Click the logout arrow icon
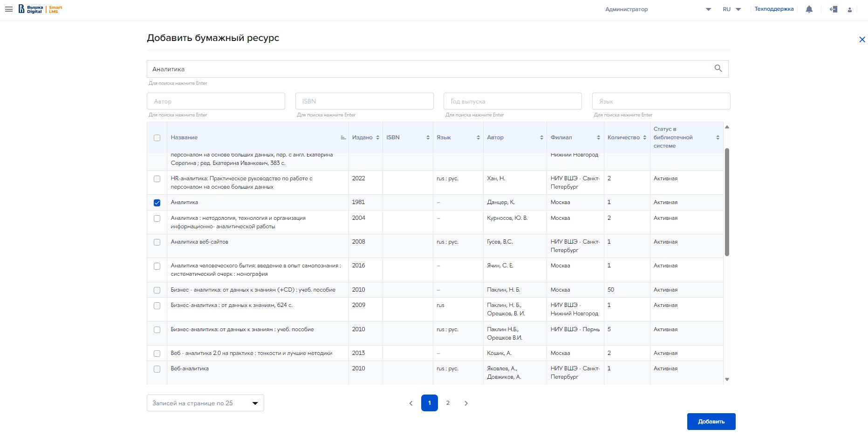Screen dimensions: 868x436 (834, 9)
